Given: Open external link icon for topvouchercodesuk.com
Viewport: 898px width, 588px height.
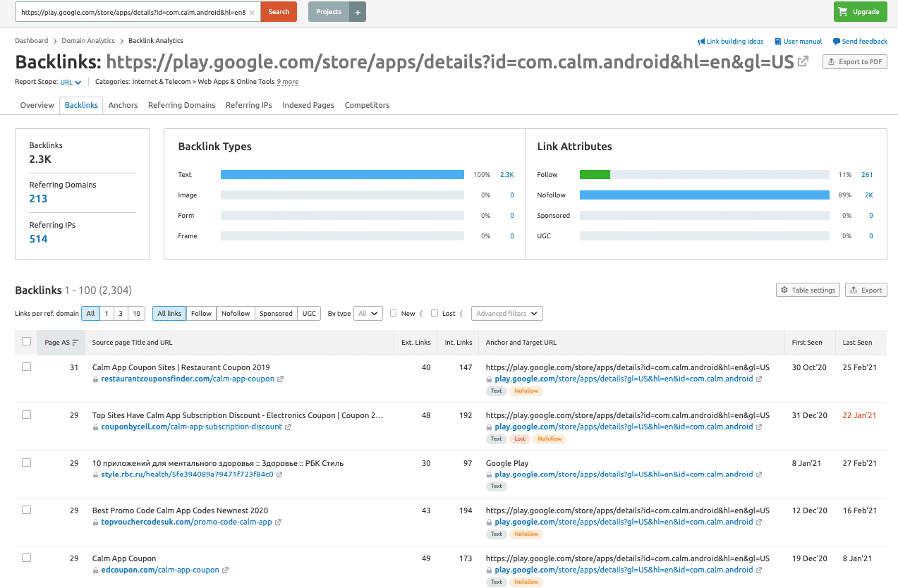Looking at the screenshot, I should [278, 522].
